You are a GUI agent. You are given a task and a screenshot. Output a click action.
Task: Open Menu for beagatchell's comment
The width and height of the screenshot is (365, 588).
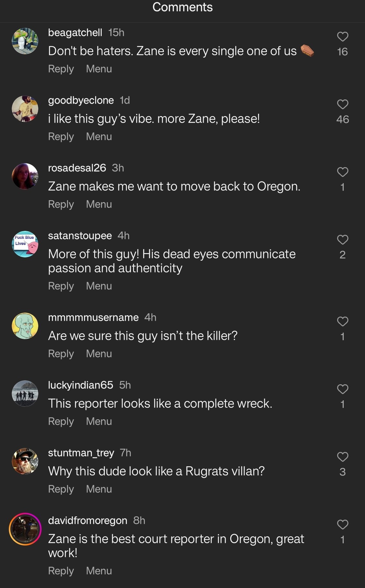tap(99, 69)
